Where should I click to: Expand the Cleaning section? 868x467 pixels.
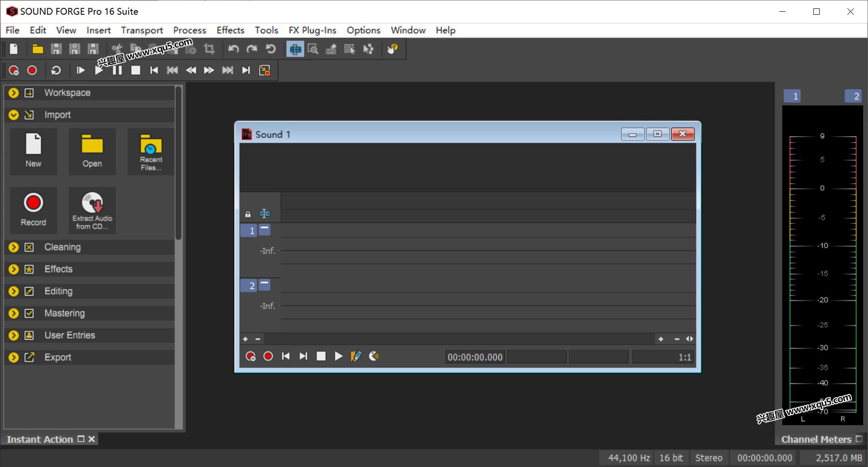(13, 247)
